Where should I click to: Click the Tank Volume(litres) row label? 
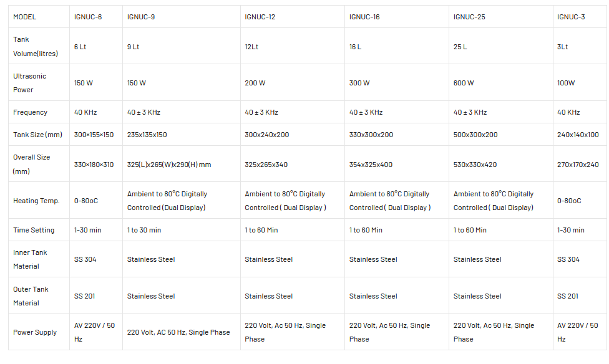[x=36, y=47]
